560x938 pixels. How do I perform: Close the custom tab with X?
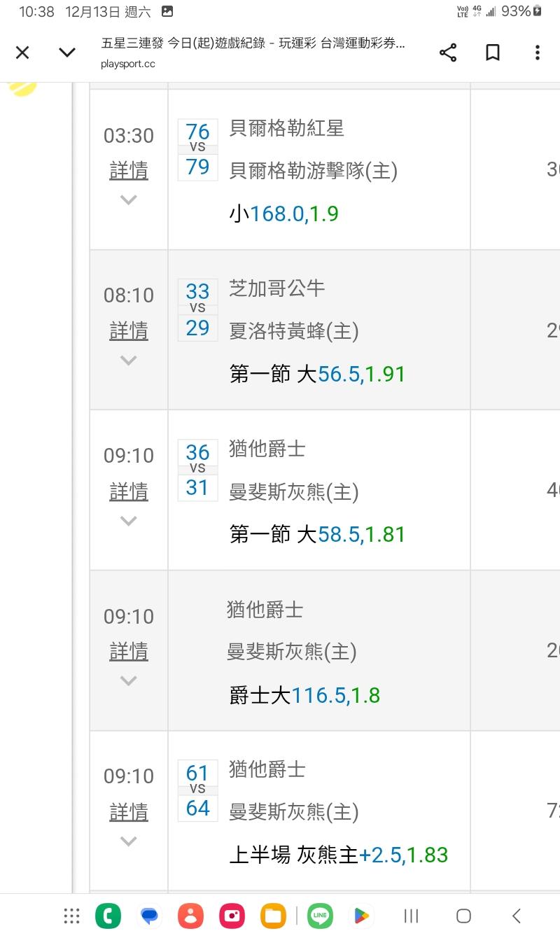click(x=22, y=52)
